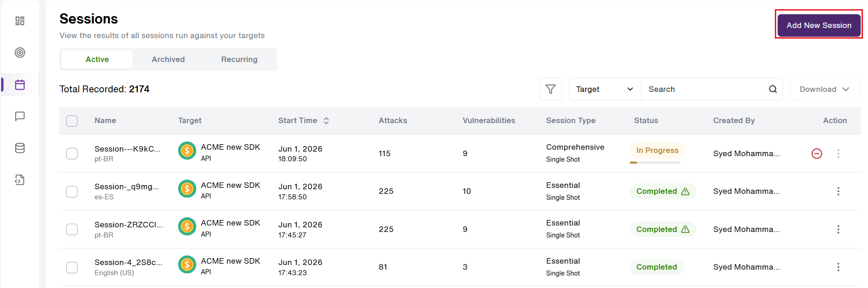Viewport: 868px width, 288px height.
Task: Click the filter funnel icon
Action: (x=550, y=89)
